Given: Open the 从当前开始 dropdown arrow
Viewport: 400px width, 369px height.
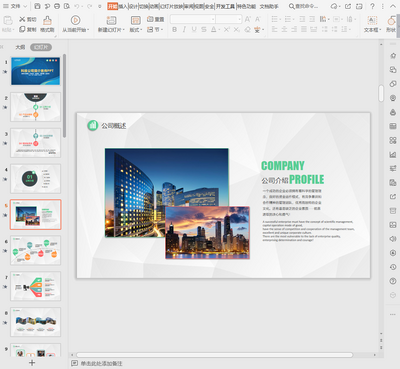Looking at the screenshot, I should click(88, 30).
